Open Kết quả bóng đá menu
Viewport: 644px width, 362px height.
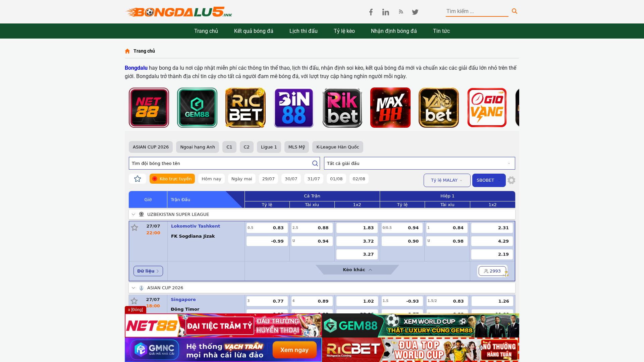pos(254,31)
